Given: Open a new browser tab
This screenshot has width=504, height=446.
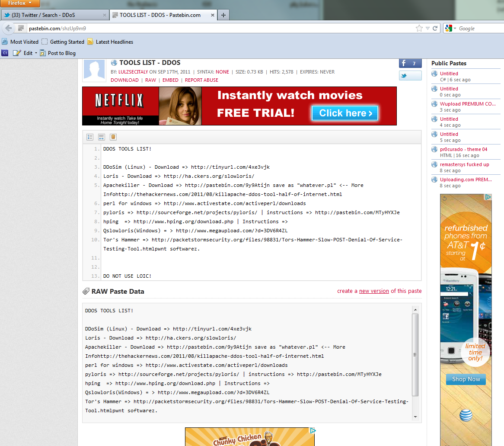Looking at the screenshot, I should pyautogui.click(x=223, y=15).
